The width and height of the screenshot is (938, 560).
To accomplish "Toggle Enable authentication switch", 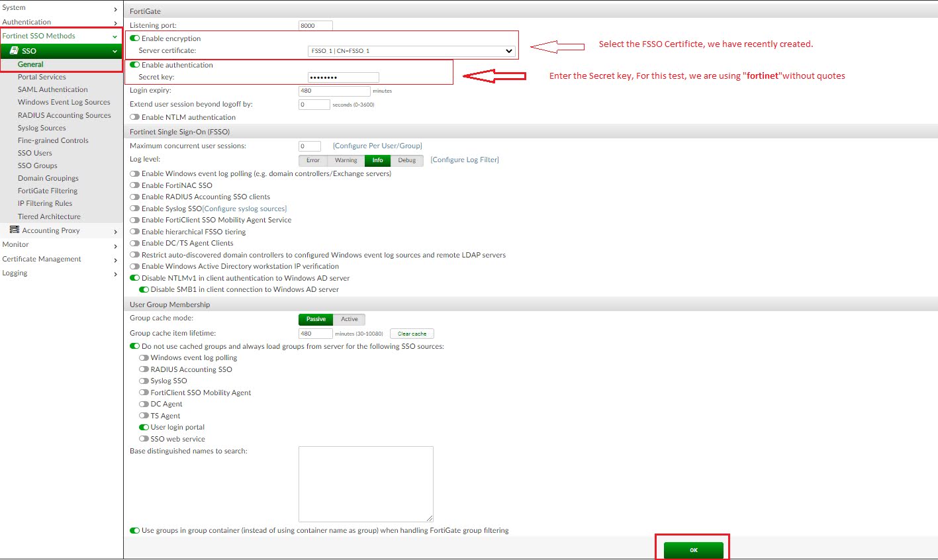I will [x=135, y=65].
